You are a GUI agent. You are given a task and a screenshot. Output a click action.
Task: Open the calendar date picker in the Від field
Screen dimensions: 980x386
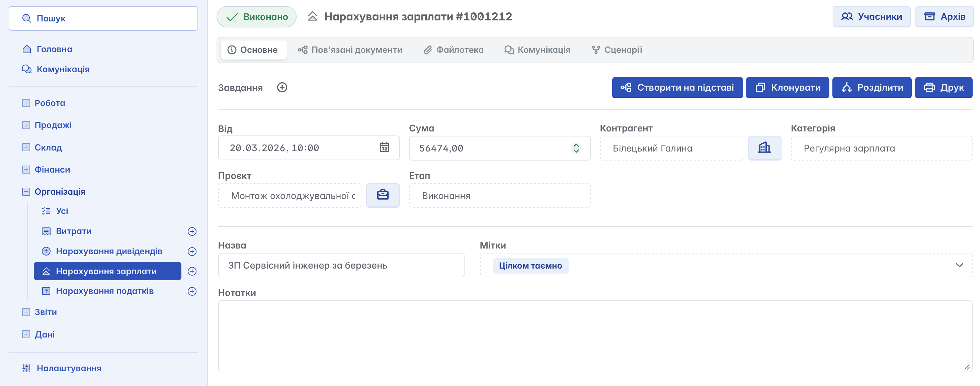point(384,148)
